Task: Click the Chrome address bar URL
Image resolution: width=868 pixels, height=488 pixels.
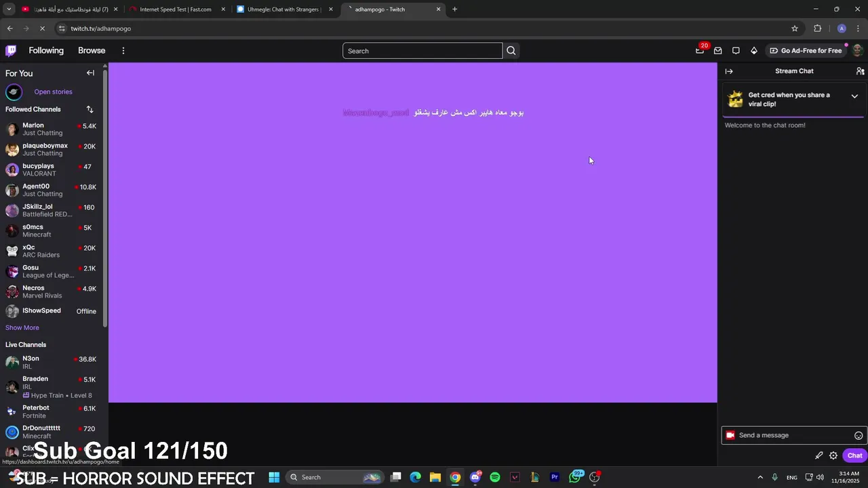Action: point(101,28)
